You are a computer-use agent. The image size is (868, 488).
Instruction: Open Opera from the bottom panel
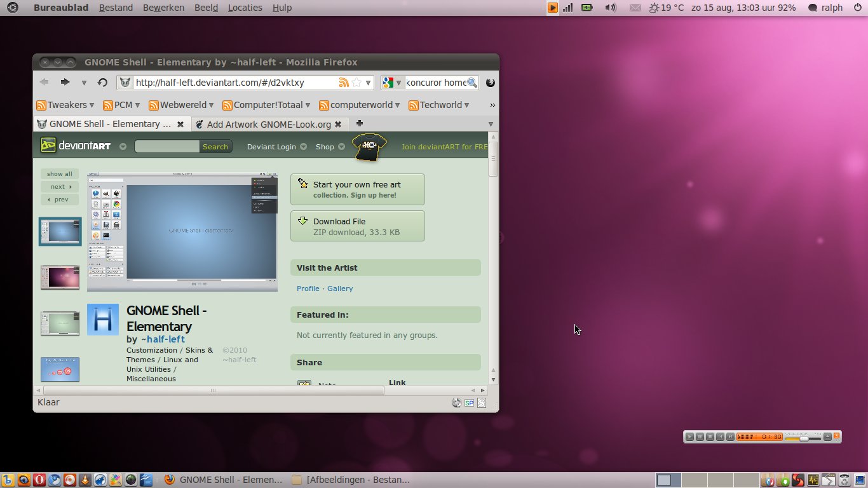point(39,480)
